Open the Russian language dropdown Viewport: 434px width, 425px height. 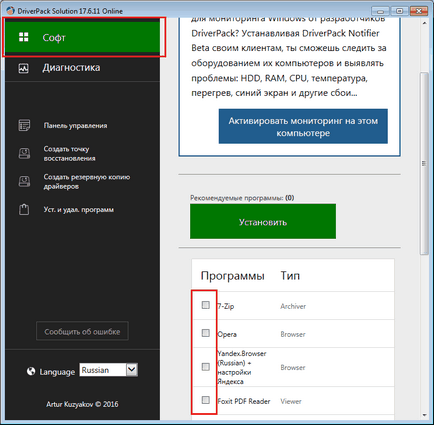(109, 370)
